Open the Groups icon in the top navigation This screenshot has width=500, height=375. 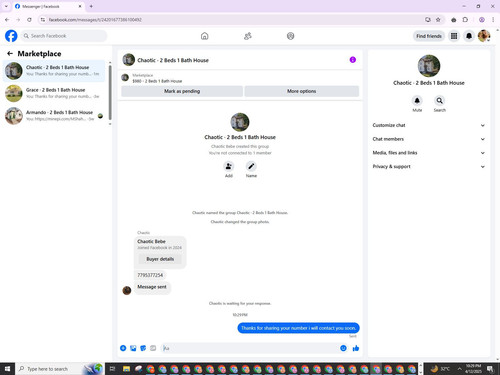pyautogui.click(x=291, y=36)
